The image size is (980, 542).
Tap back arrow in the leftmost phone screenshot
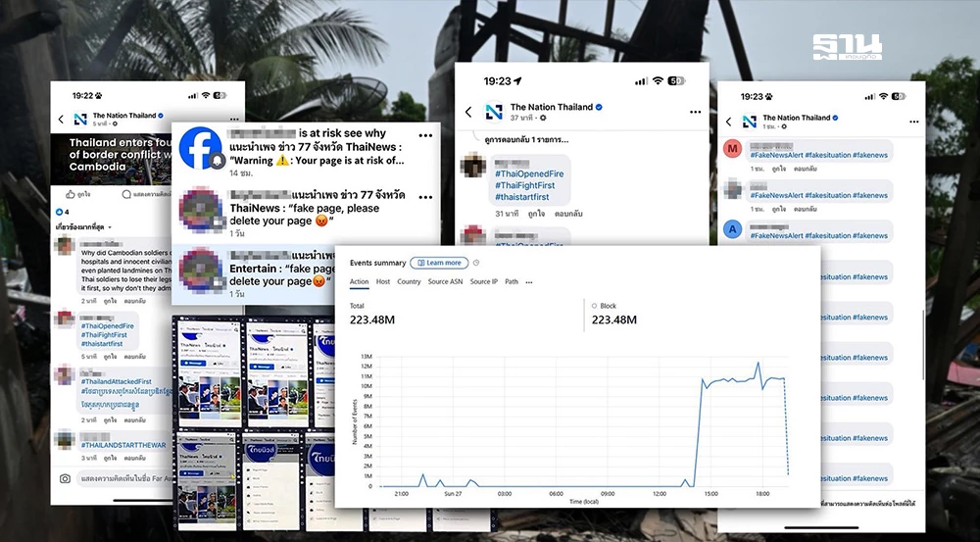point(60,120)
